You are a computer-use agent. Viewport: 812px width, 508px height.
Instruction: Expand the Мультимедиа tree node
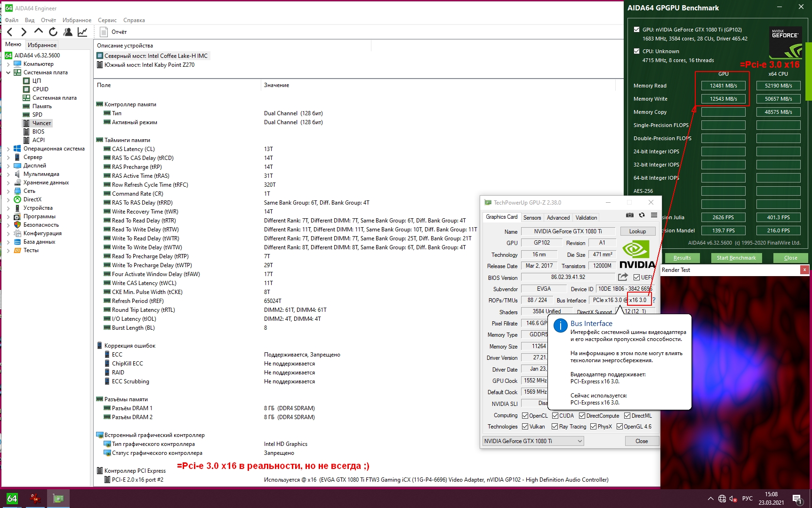point(8,174)
